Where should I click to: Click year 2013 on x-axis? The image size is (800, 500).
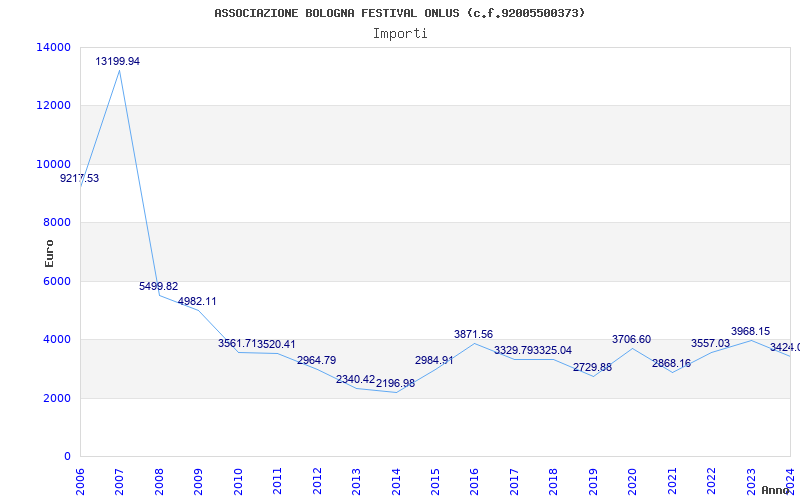point(356,481)
